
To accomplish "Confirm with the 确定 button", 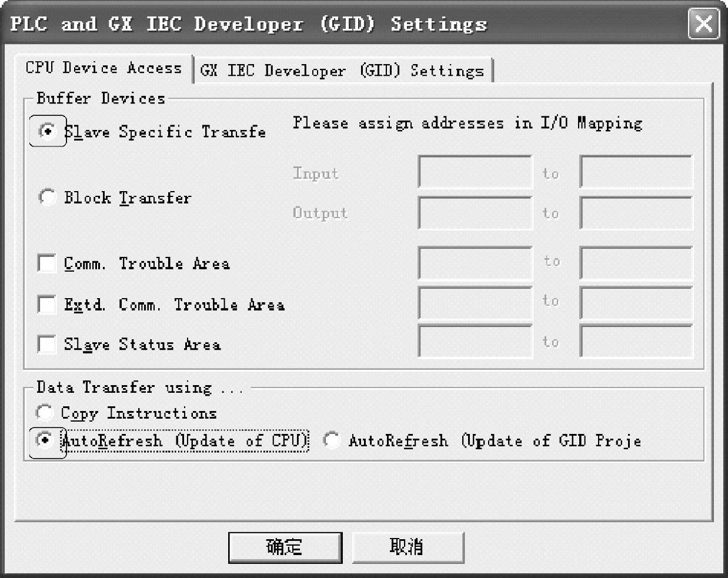I will pos(285,547).
